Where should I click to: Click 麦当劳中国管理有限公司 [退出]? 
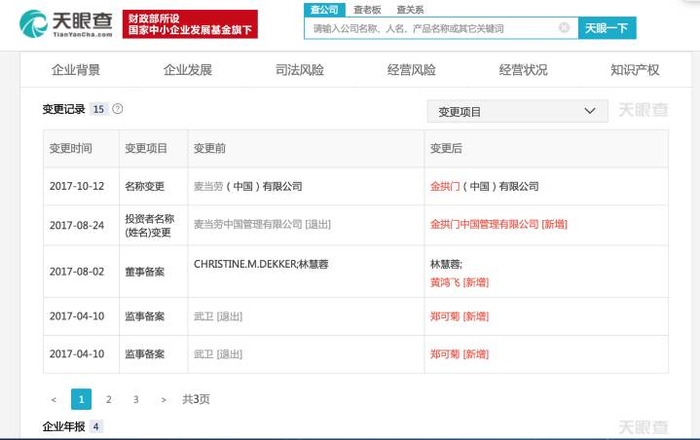[262, 224]
